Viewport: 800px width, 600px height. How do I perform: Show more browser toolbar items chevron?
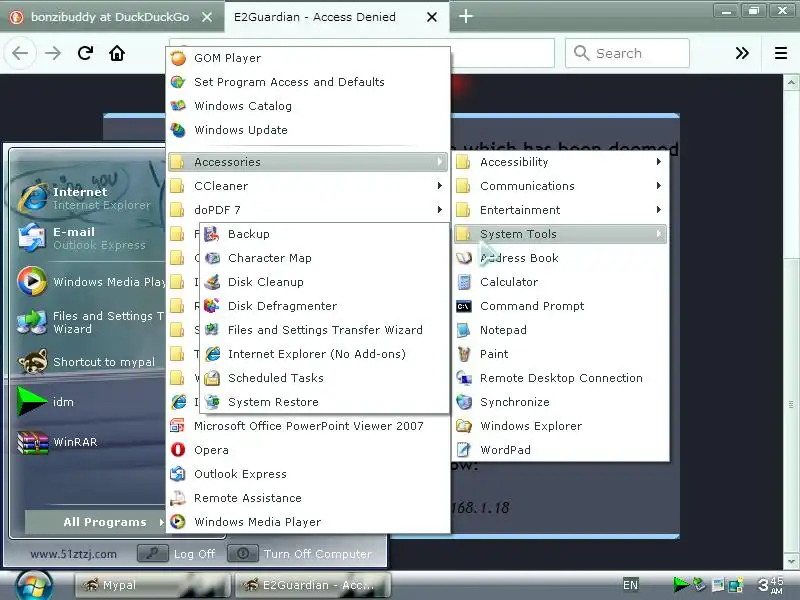point(742,53)
